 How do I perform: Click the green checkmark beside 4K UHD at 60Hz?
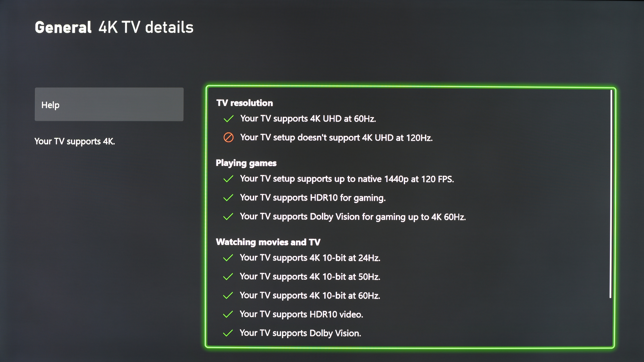[x=228, y=119]
